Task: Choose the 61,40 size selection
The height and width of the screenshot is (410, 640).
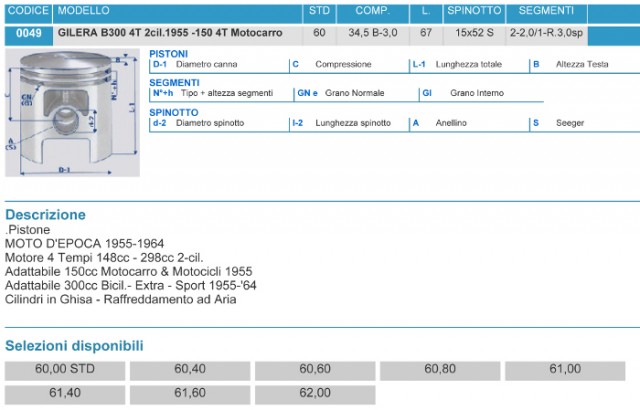Action: 65,393
